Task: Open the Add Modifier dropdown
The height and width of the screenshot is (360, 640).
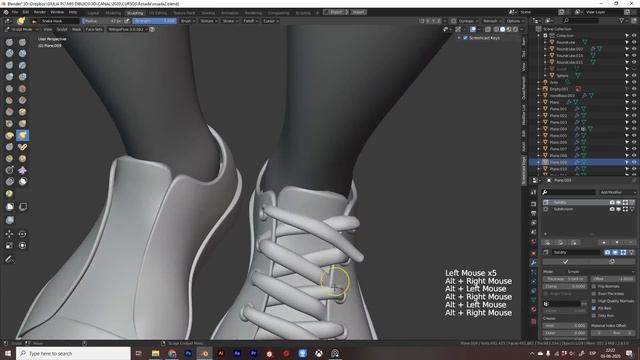Action: tap(617, 192)
